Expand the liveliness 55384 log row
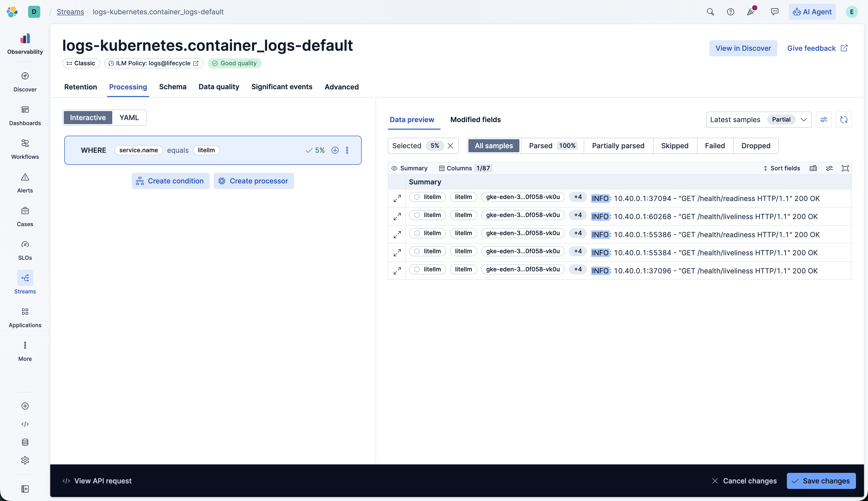 point(397,253)
